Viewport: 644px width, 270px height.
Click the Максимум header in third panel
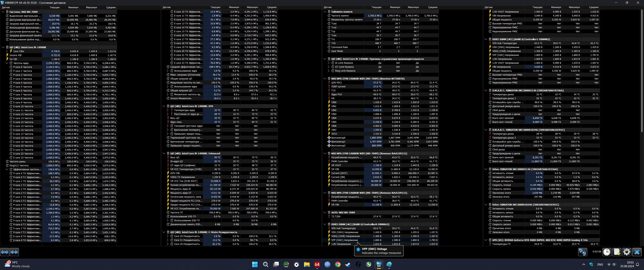(x=413, y=7)
